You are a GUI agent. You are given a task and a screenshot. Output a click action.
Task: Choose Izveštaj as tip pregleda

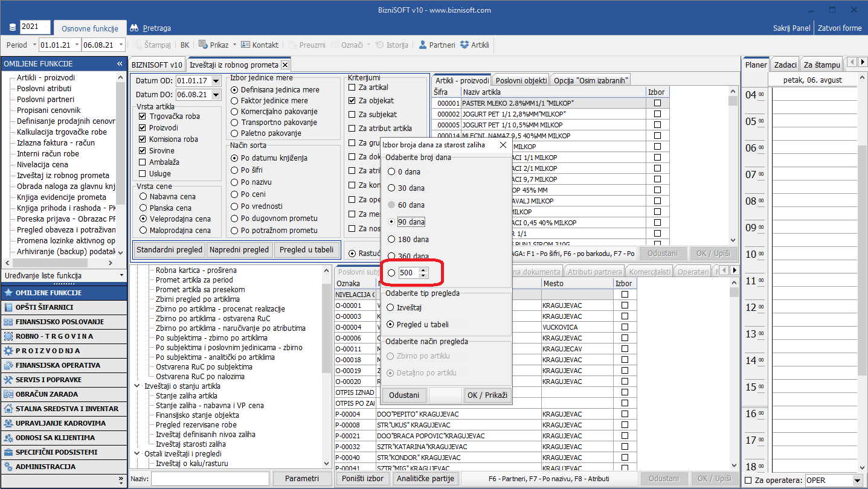(x=391, y=308)
